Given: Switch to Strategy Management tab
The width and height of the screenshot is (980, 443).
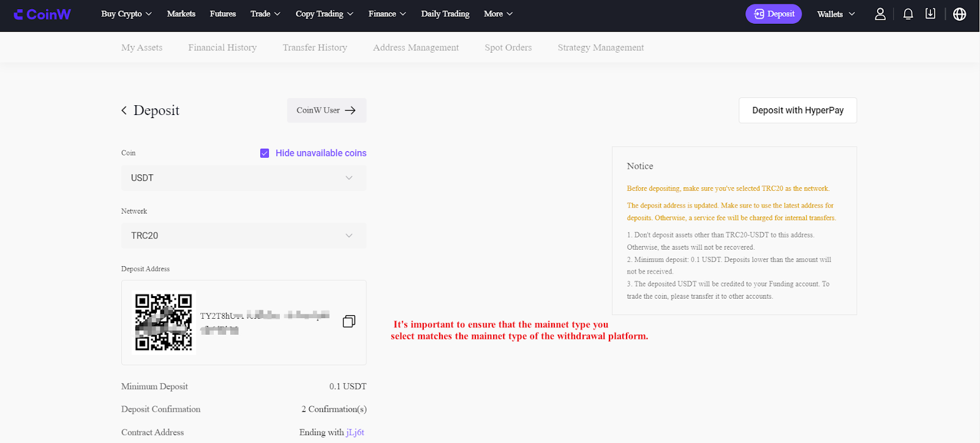Looking at the screenshot, I should [601, 48].
